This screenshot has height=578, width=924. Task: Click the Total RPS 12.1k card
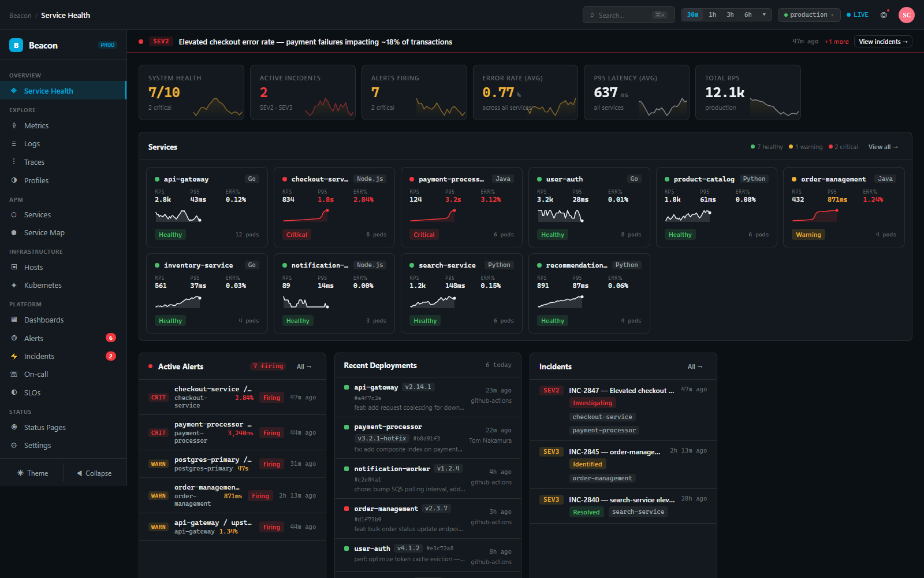coord(748,92)
